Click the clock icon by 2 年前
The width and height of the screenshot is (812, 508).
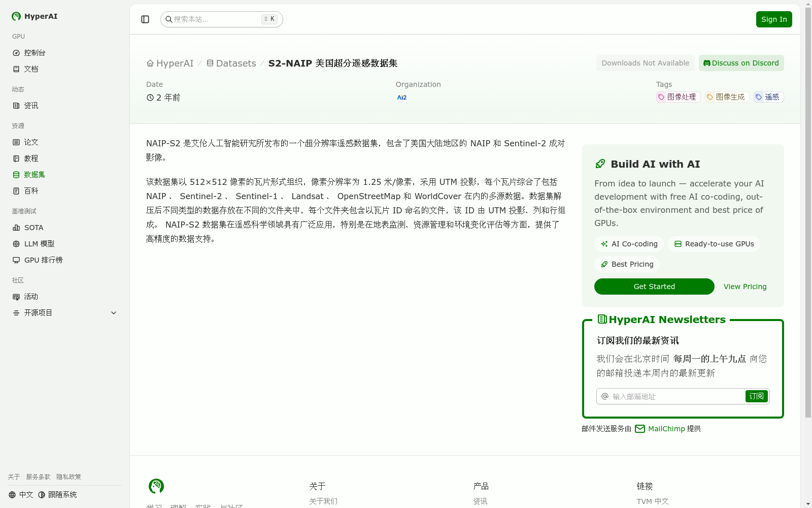pyautogui.click(x=150, y=98)
